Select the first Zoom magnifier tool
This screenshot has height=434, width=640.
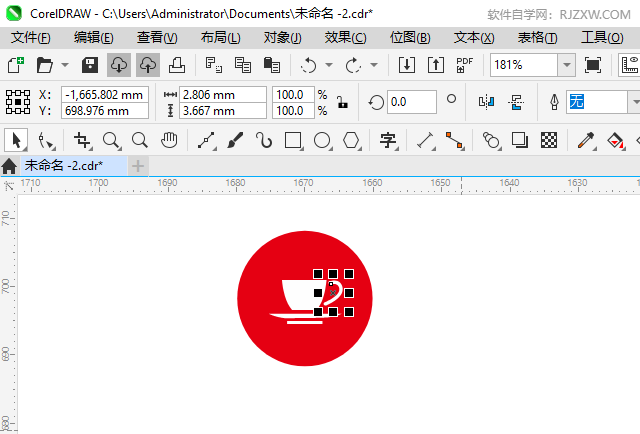tap(111, 140)
